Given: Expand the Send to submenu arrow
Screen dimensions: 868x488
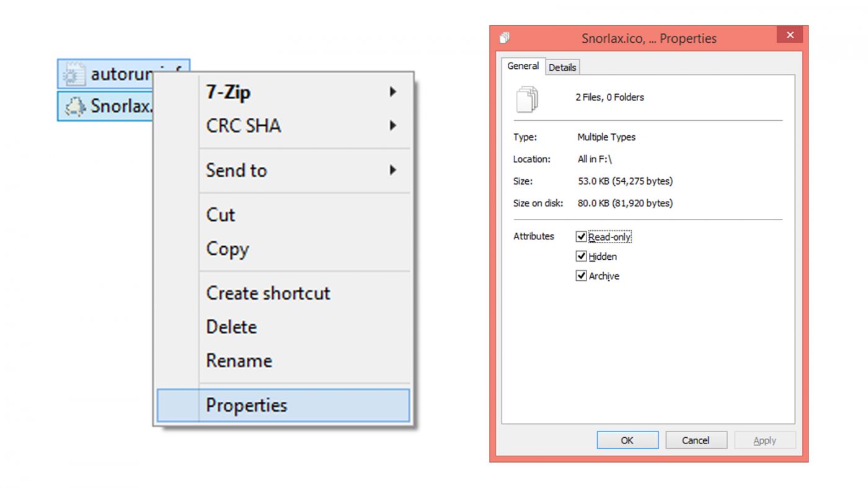Looking at the screenshot, I should pos(392,170).
